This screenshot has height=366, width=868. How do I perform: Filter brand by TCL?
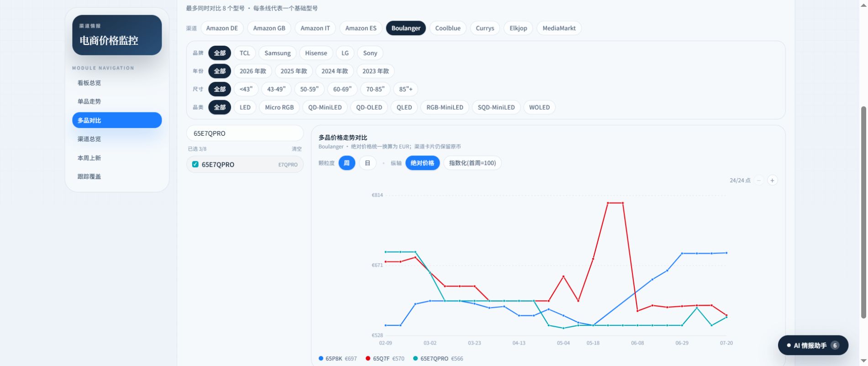245,53
